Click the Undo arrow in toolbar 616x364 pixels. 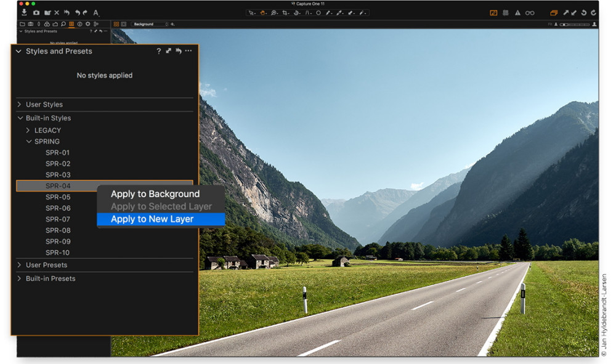coord(78,13)
